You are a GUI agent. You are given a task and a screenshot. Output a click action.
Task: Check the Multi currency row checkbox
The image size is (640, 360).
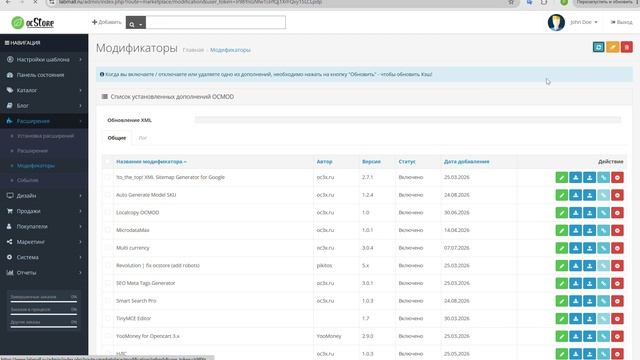108,248
